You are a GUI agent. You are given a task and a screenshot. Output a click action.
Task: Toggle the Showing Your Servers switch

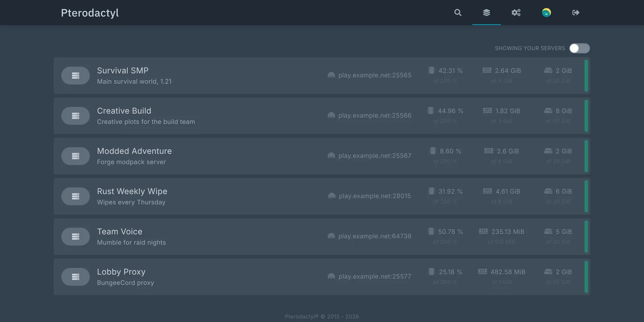pos(580,48)
